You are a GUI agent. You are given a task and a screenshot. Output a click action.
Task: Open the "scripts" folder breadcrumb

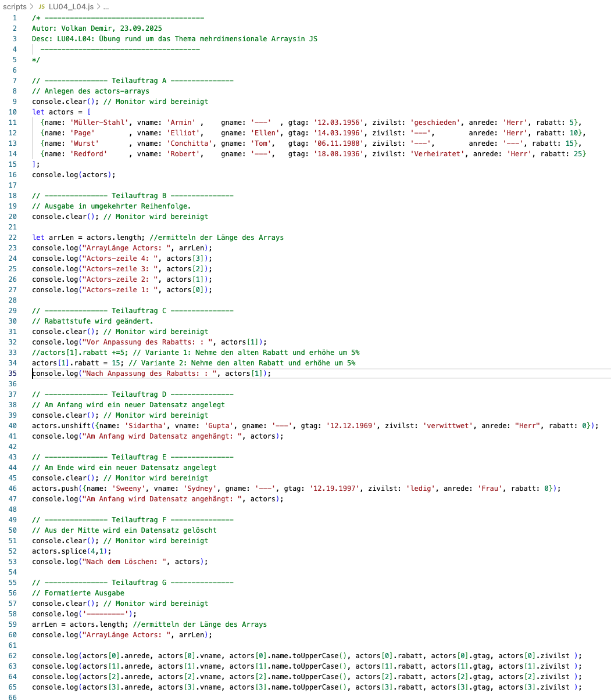[x=15, y=6]
